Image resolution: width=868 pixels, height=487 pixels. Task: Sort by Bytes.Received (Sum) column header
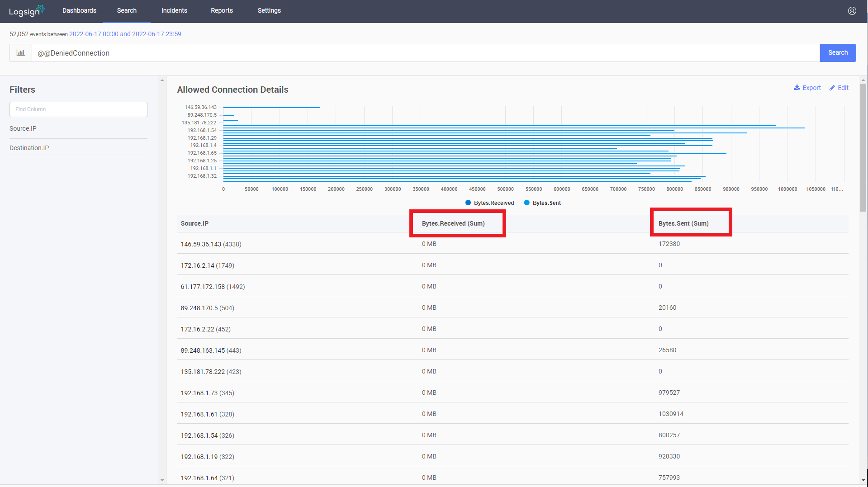click(x=453, y=223)
